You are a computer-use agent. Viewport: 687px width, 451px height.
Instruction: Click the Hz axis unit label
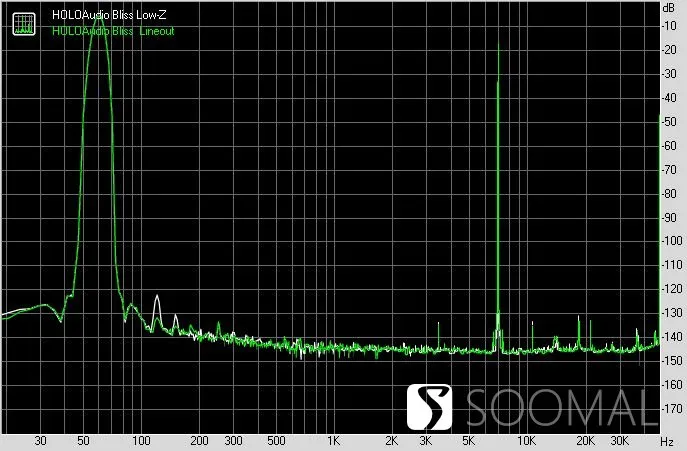pyautogui.click(x=666, y=441)
